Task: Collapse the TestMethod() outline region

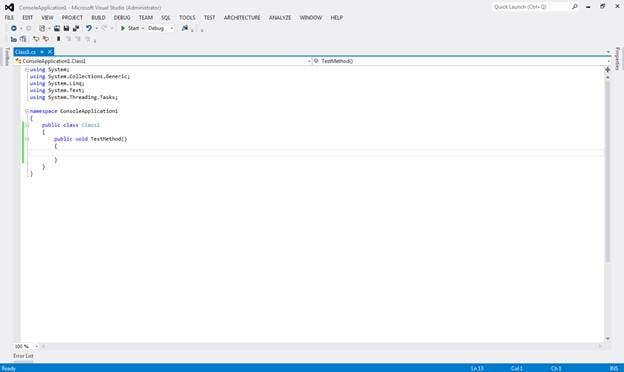Action: click(x=27, y=139)
